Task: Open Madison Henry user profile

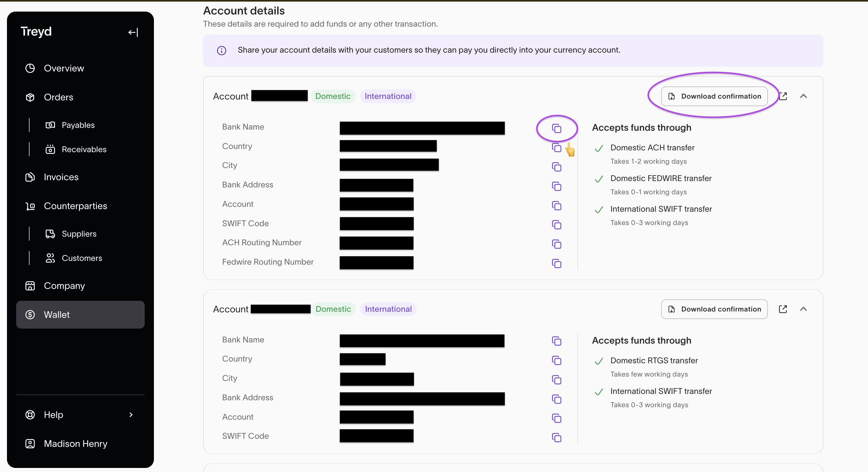Action: [76, 444]
